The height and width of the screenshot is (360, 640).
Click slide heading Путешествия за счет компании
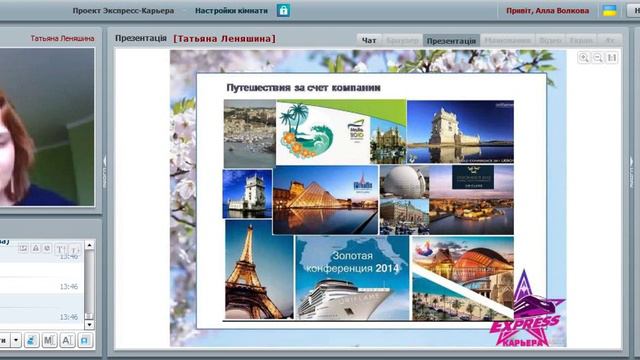[303, 88]
